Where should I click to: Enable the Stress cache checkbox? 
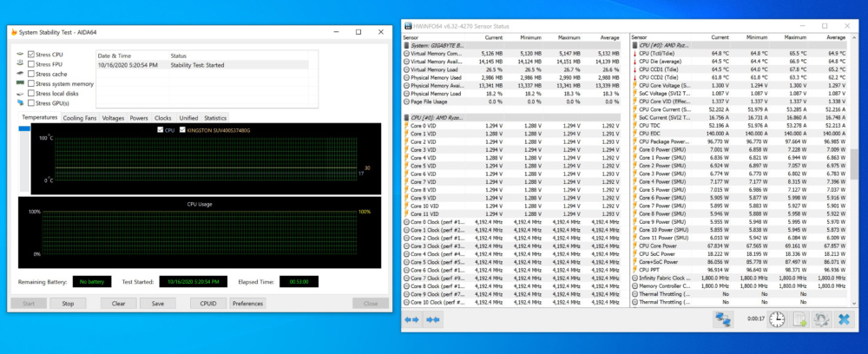pos(31,74)
